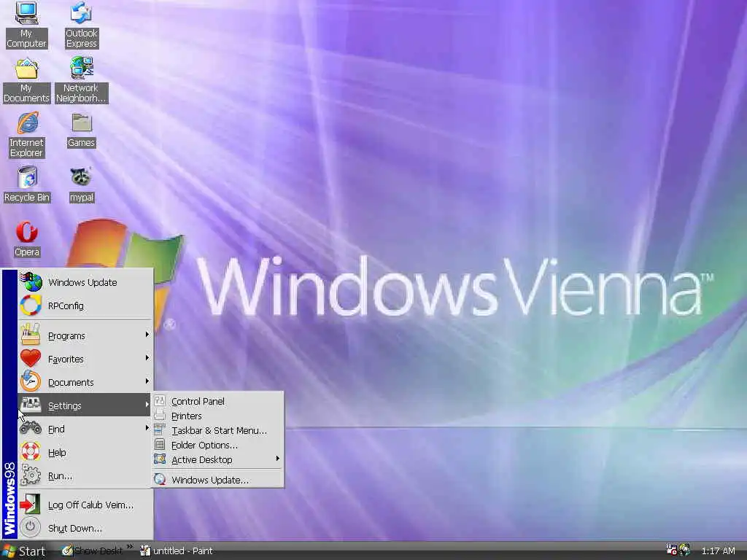This screenshot has height=560, width=747.
Task: Expand the Programs submenu arrow
Action: coord(147,335)
